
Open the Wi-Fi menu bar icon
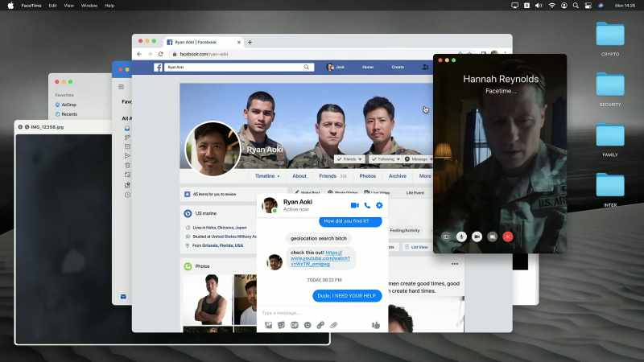pyautogui.click(x=552, y=6)
